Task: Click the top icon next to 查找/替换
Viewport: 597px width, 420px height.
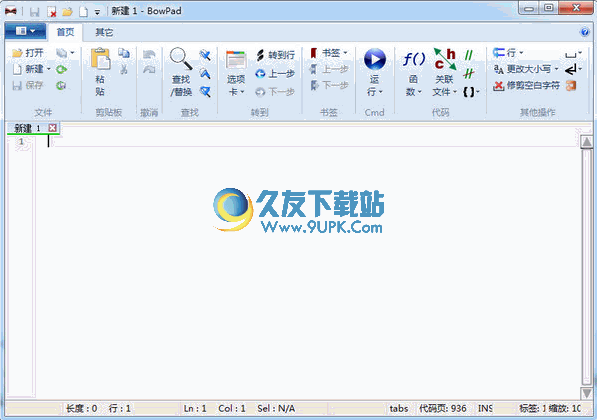Action: [x=205, y=55]
